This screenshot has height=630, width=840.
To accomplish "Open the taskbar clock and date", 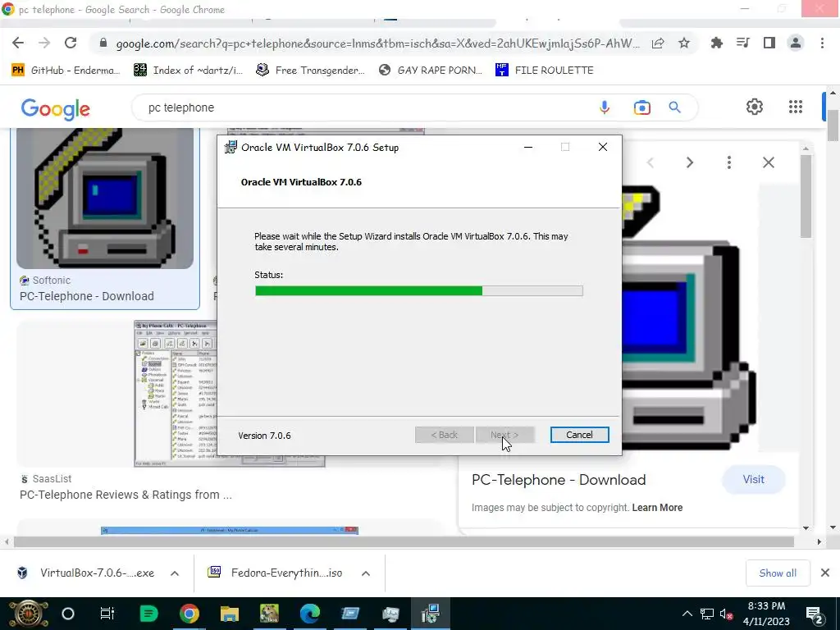I will (x=766, y=614).
